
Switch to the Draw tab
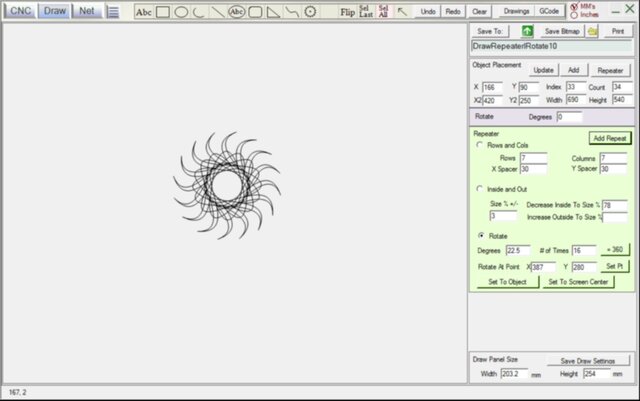[x=54, y=11]
